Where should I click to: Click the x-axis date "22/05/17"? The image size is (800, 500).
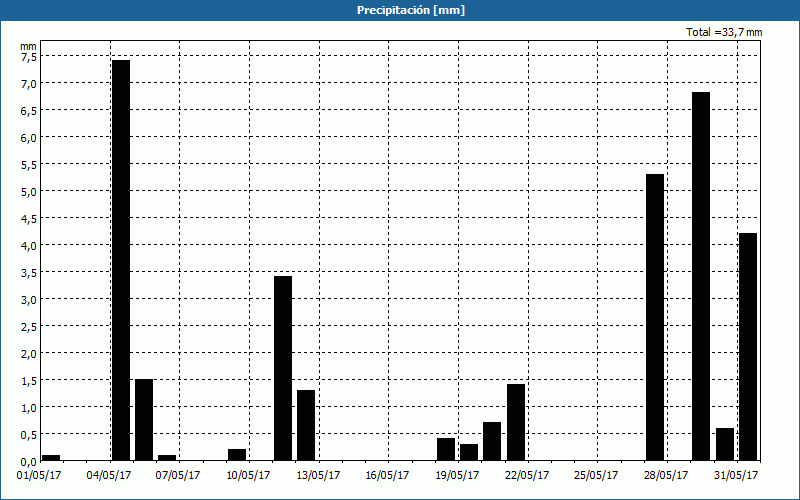527,476
